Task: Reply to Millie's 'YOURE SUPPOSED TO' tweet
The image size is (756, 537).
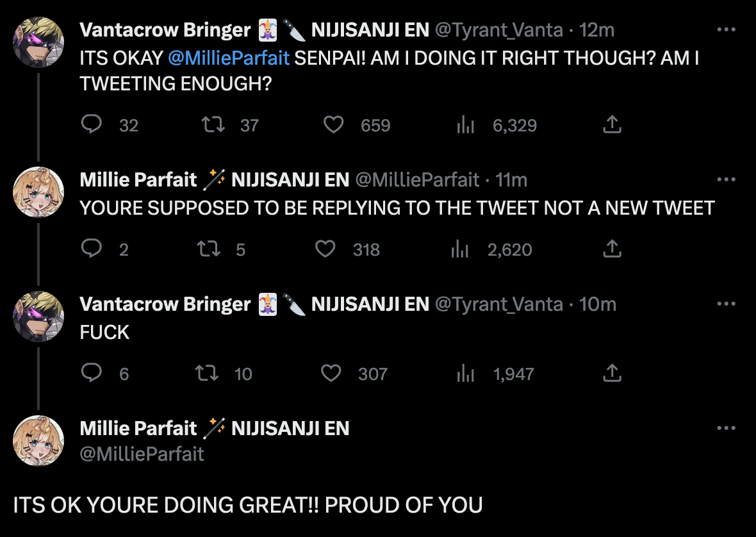Action: 92,249
